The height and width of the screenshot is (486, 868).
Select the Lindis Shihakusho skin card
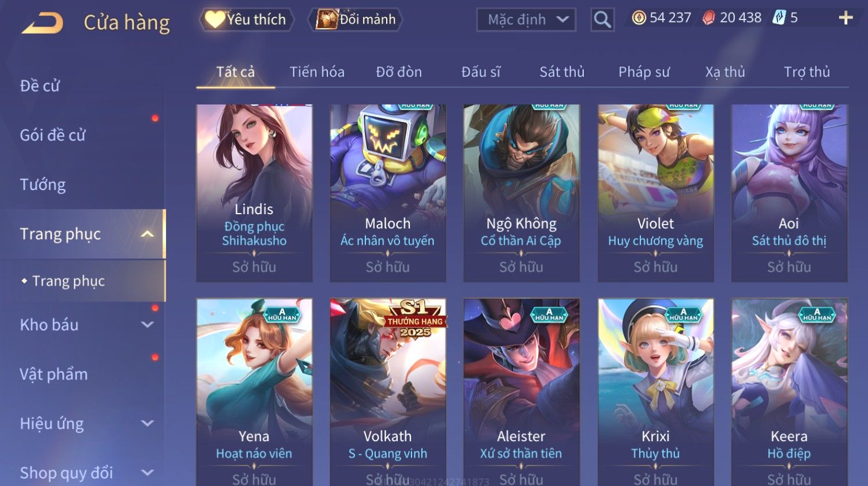pos(254,193)
